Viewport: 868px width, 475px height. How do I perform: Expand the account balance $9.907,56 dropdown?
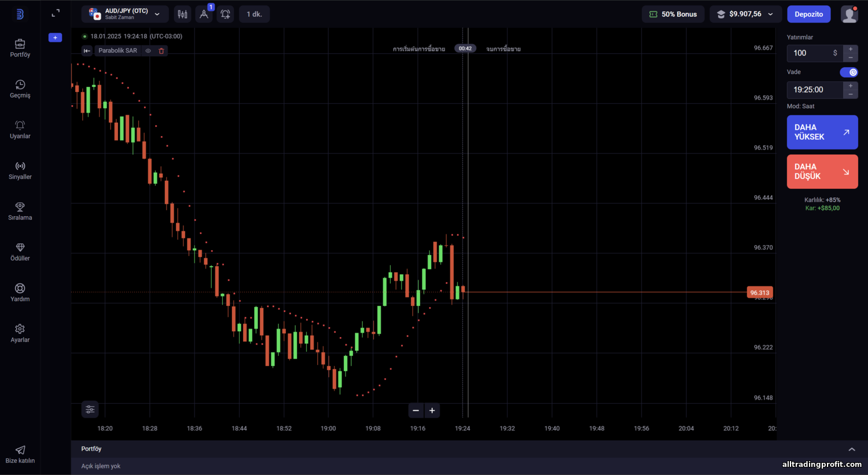[x=746, y=14]
